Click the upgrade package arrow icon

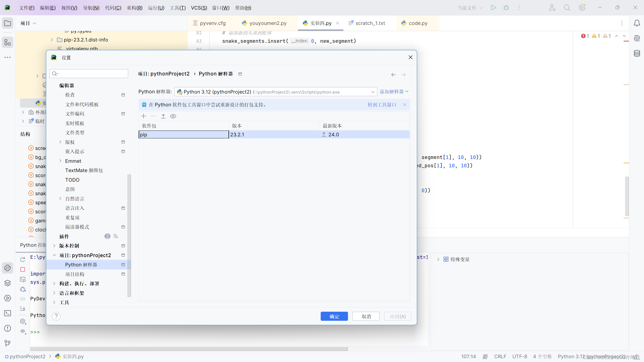(163, 116)
